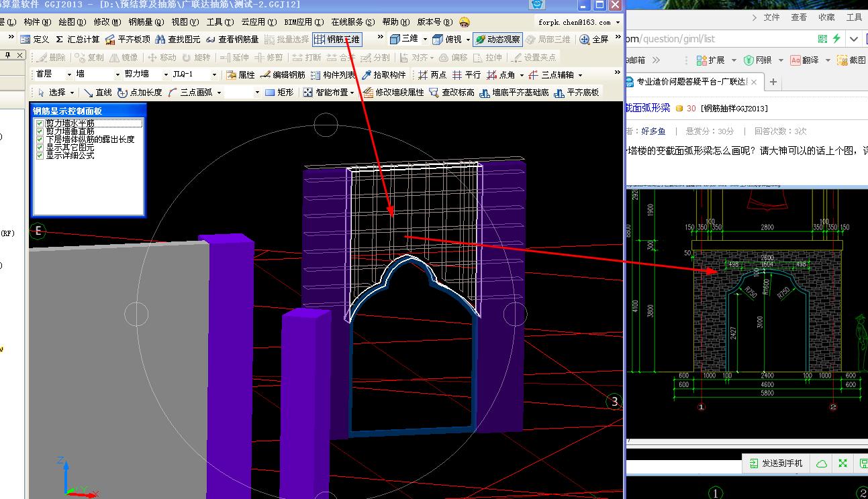Click 翻译 translate button in browser

pos(806,60)
